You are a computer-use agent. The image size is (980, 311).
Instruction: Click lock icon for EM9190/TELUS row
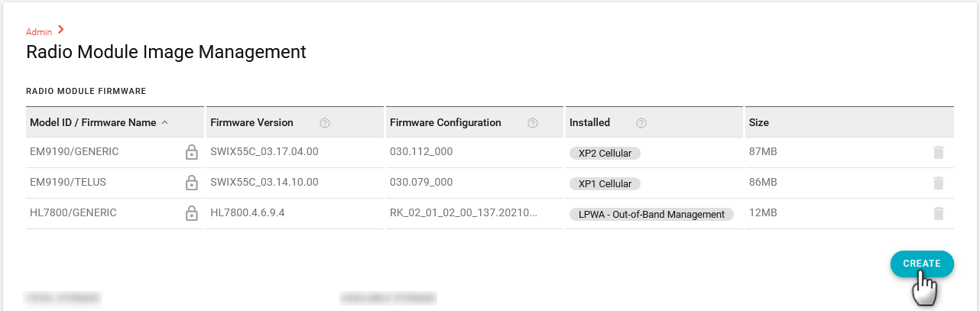191,183
